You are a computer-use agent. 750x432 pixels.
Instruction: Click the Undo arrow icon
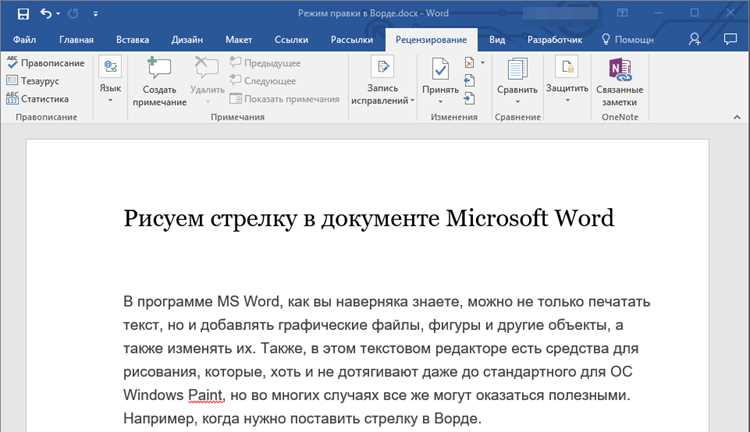(x=46, y=13)
